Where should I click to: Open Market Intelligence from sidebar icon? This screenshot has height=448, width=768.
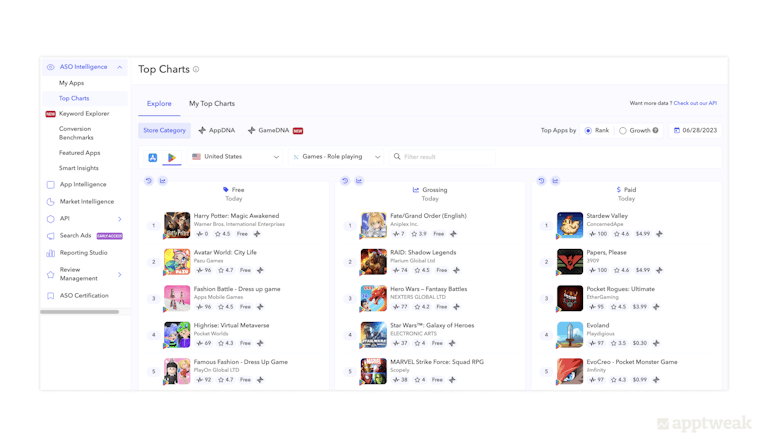click(51, 202)
